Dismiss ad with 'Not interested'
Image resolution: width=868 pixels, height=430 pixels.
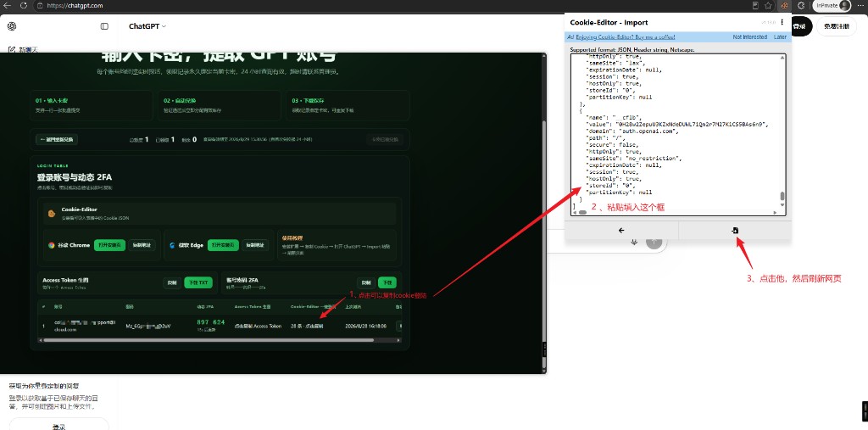[x=750, y=37]
